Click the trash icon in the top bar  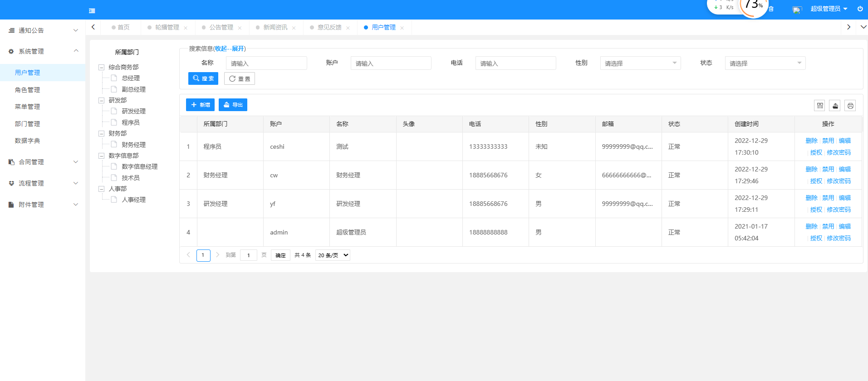[771, 9]
